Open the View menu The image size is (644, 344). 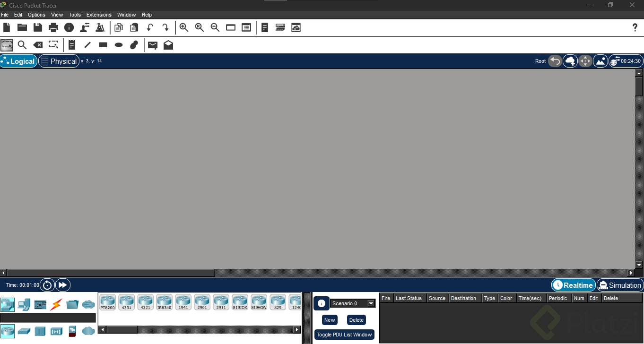[57, 15]
